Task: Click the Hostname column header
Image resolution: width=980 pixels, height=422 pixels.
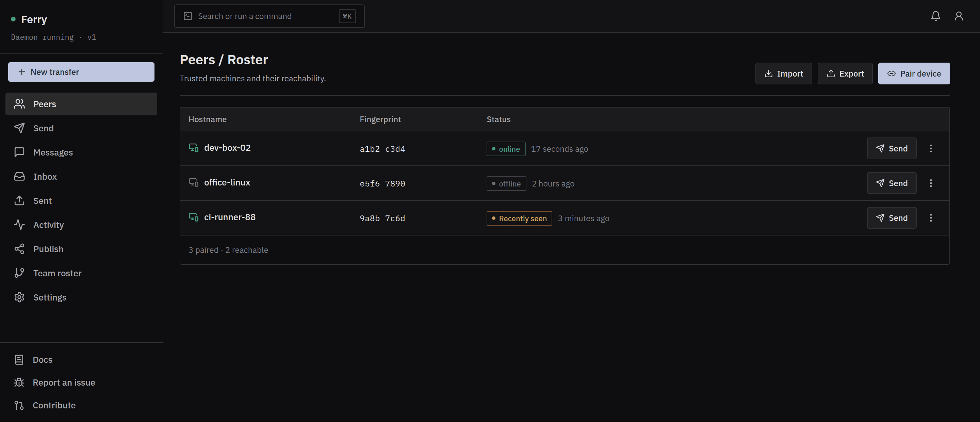Action: tap(207, 119)
